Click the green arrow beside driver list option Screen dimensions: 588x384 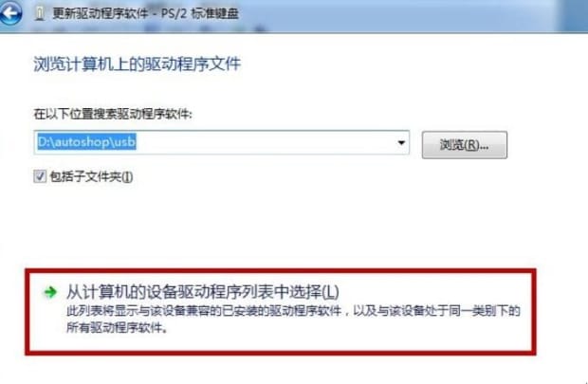tap(50, 292)
